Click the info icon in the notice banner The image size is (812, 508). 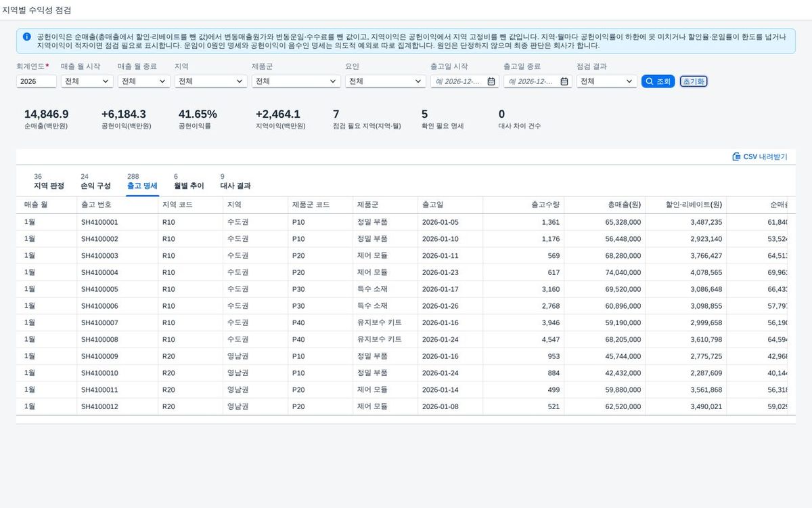(x=26, y=37)
